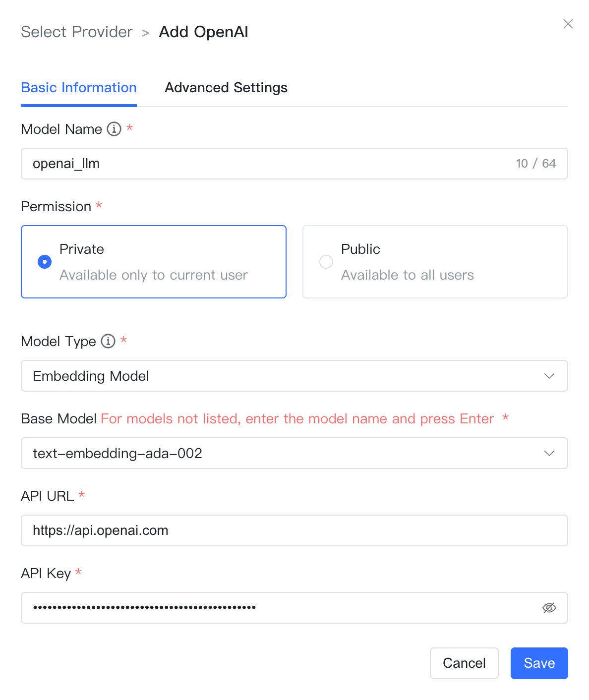Click the Model Name info icon
This screenshot has width=589, height=700.
click(114, 129)
